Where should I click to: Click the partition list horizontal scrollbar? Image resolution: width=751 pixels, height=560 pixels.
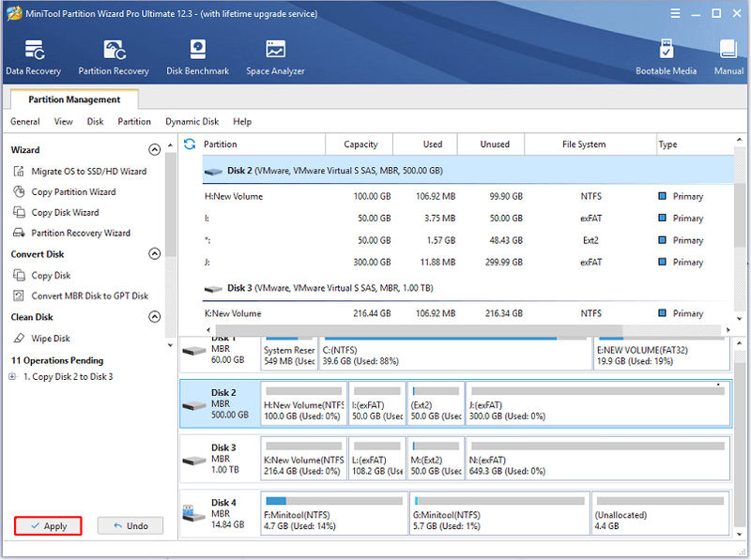click(x=419, y=330)
